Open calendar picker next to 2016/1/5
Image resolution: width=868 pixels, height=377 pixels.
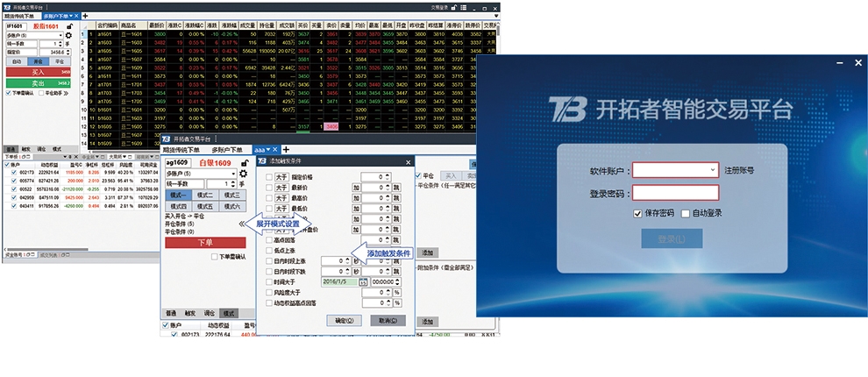coord(363,281)
